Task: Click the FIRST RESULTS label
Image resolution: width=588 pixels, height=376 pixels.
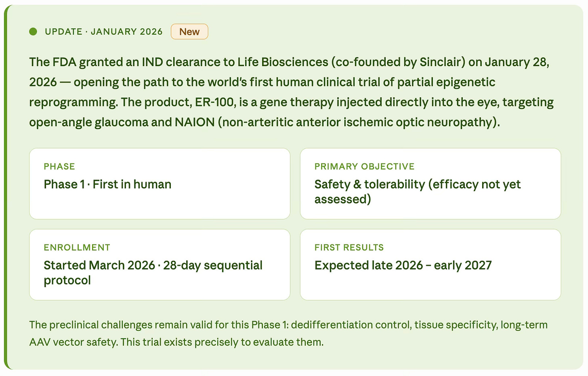Action: pos(349,247)
